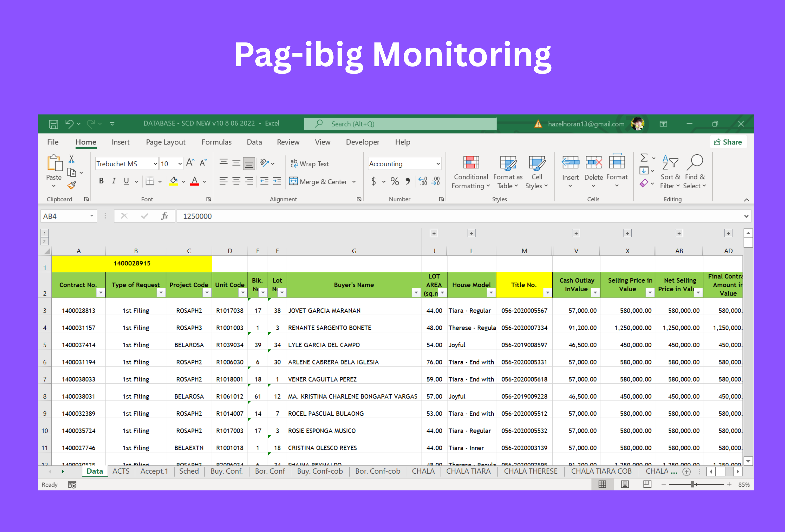Open the Formulas ribbon tab
The height and width of the screenshot is (532, 785).
(x=216, y=142)
